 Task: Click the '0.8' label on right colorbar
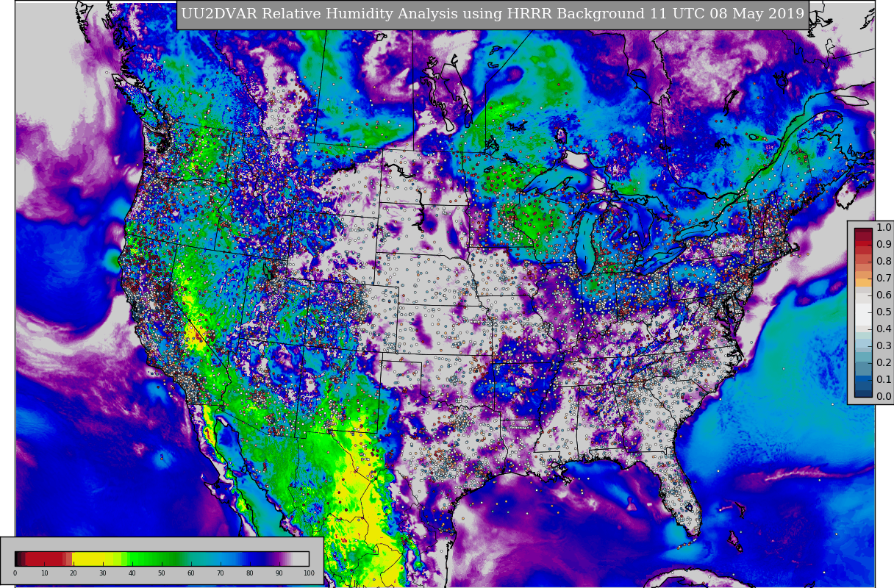tap(884, 262)
